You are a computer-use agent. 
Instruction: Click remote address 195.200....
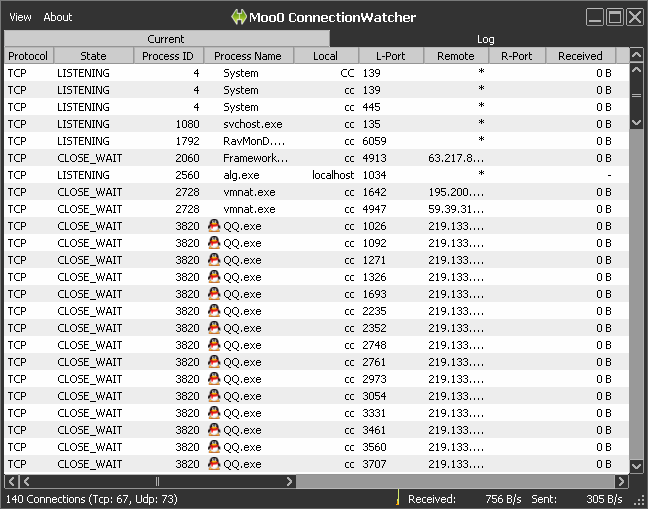coord(456,192)
